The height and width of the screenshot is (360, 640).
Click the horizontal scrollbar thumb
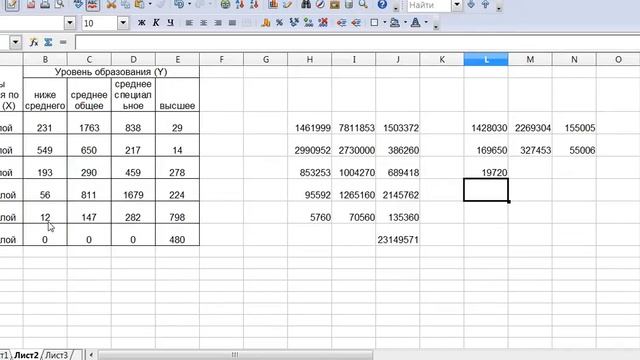[235, 355]
